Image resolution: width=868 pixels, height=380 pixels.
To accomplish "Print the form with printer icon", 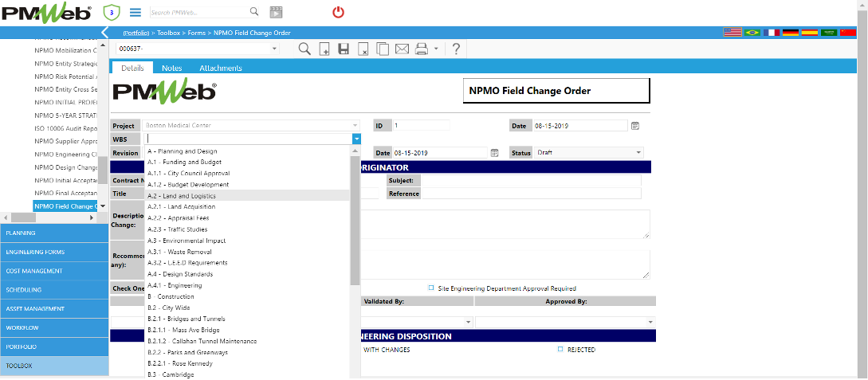I will (422, 49).
